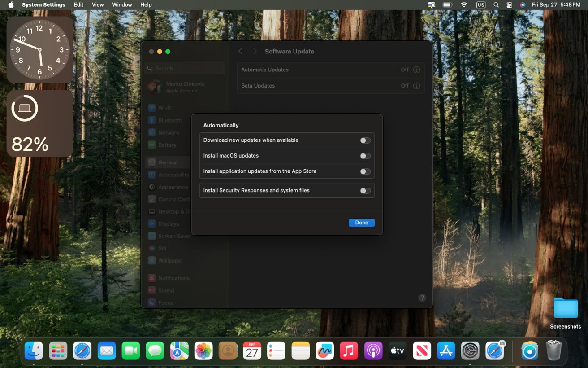Open the Help menu
The image size is (588, 368).
pyautogui.click(x=146, y=4)
